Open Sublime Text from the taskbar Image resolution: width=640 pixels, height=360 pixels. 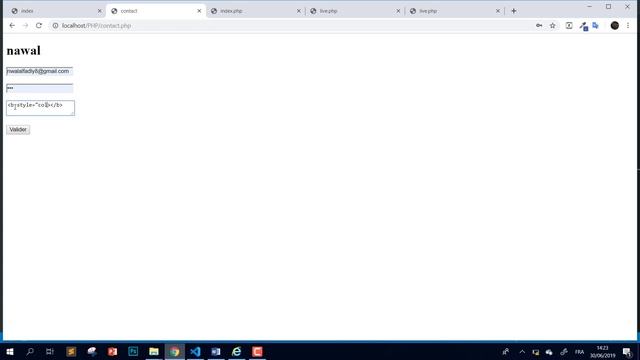pos(71,351)
